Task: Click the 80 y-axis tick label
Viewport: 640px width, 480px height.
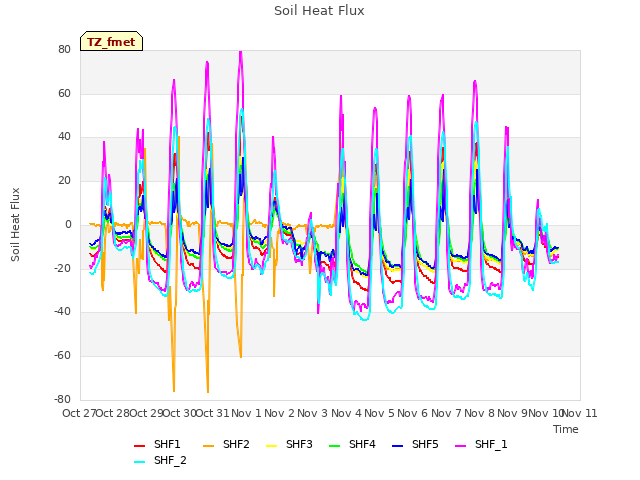Action: click(x=64, y=50)
